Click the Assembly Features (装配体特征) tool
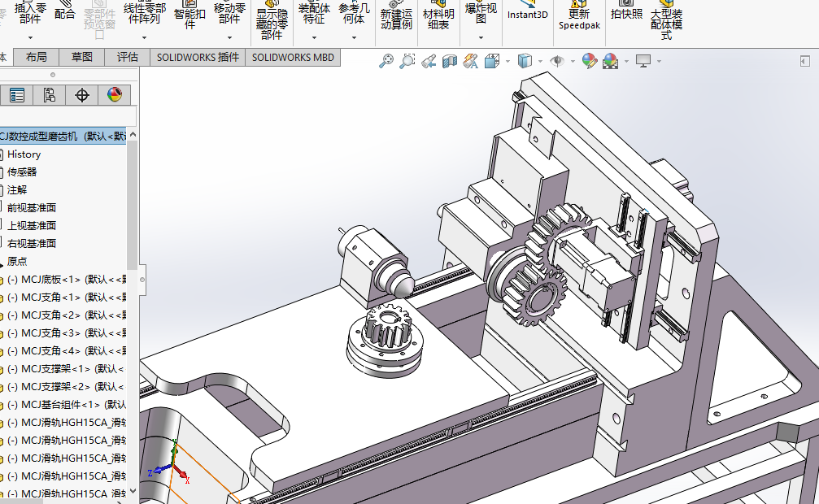The image size is (819, 504). click(x=314, y=13)
